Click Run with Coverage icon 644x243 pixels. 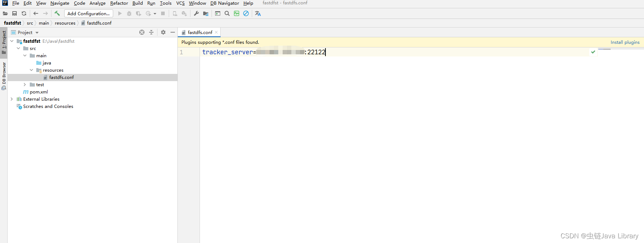coord(139,13)
